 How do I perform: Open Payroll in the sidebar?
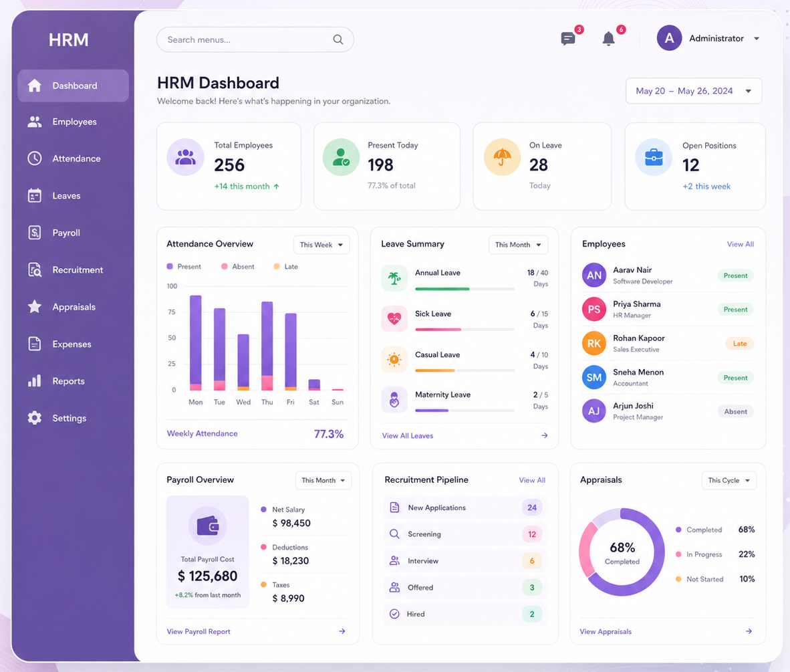point(73,233)
